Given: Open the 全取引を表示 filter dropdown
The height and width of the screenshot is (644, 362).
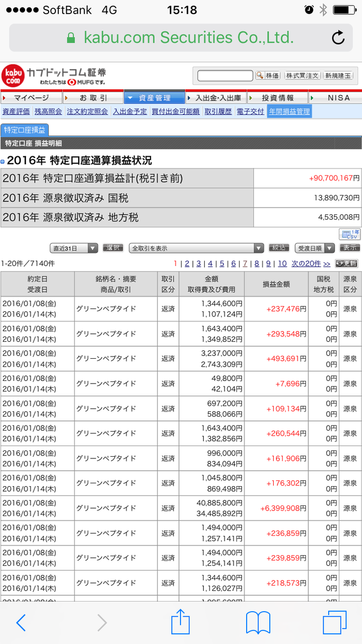Looking at the screenshot, I should click(197, 248).
